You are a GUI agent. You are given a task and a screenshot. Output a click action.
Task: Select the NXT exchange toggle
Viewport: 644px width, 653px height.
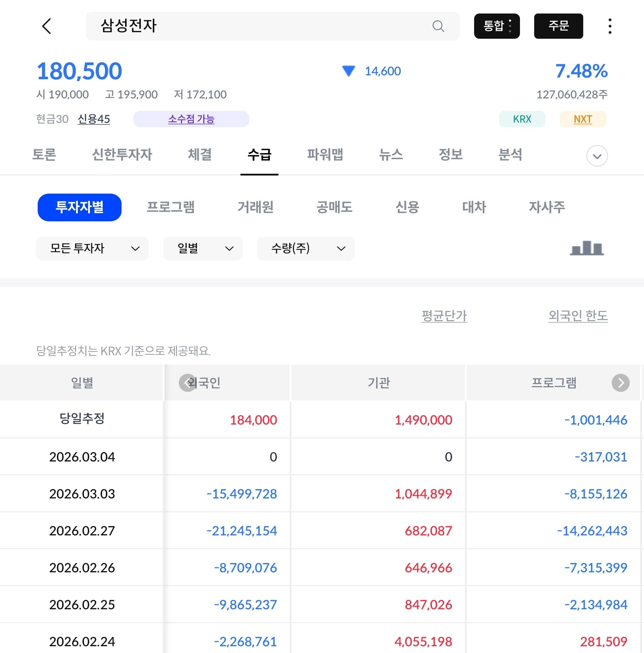coord(583,119)
